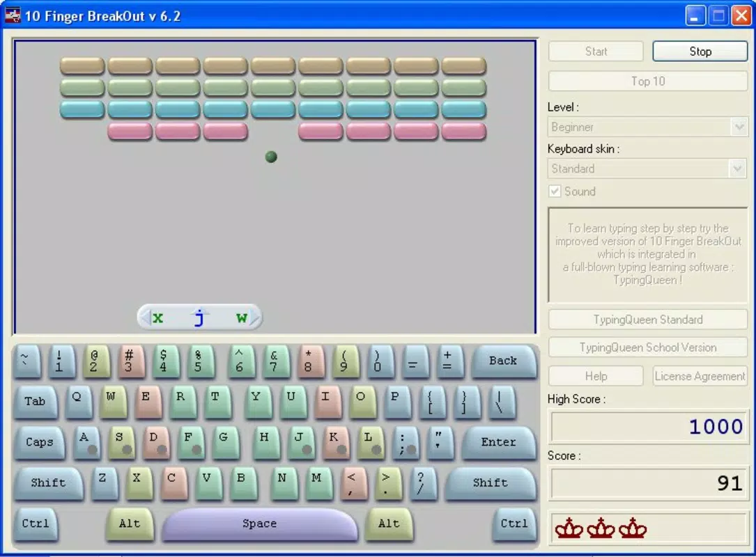Open the Level dropdown showing Beginner
The width and height of the screenshot is (756, 557).
tap(647, 127)
